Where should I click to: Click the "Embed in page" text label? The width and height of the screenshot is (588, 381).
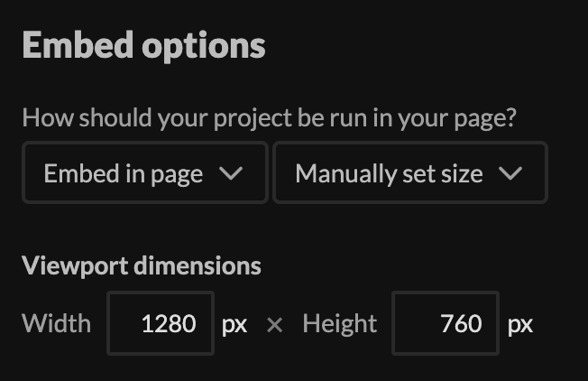coord(124,173)
